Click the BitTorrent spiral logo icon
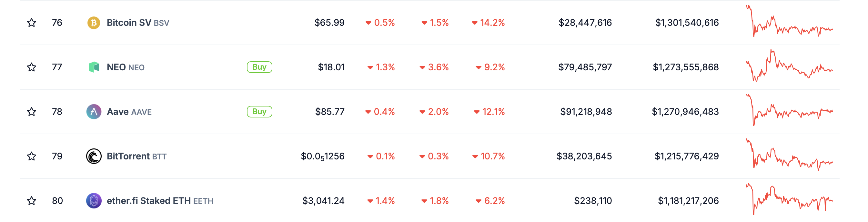Viewport: 868px width, 222px height. pos(94,156)
